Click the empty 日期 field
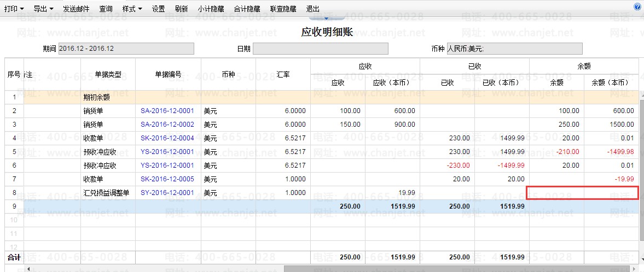 tap(320, 49)
